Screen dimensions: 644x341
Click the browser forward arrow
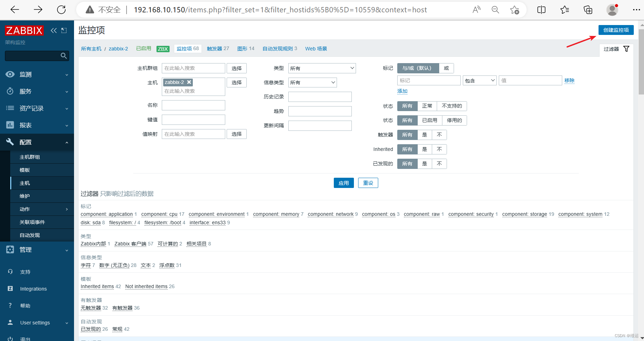click(38, 10)
